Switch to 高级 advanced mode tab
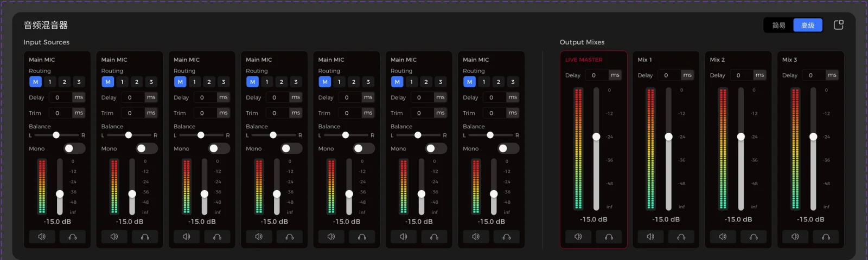Viewport: 868px width, 260px height. point(808,25)
